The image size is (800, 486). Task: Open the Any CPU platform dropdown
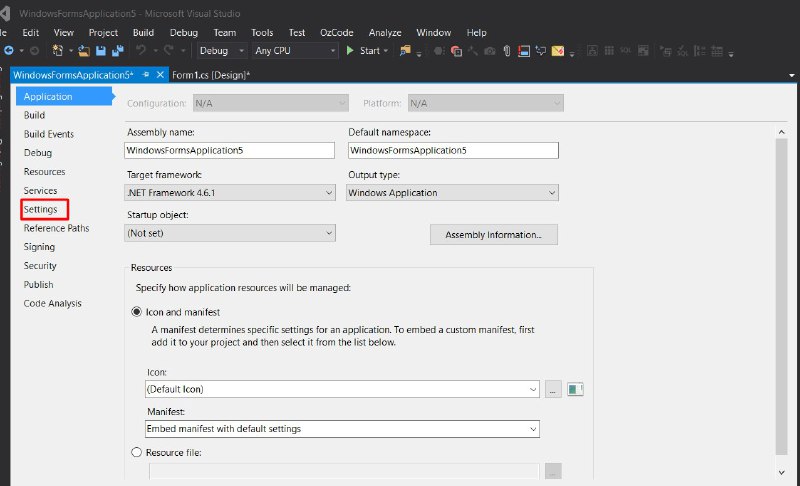[x=295, y=50]
